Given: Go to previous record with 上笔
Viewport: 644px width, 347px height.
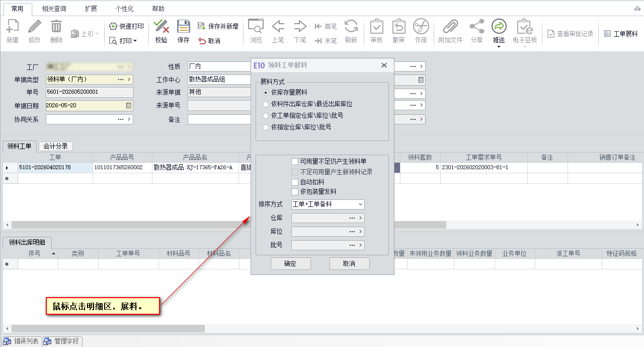Looking at the screenshot, I should point(278,31).
